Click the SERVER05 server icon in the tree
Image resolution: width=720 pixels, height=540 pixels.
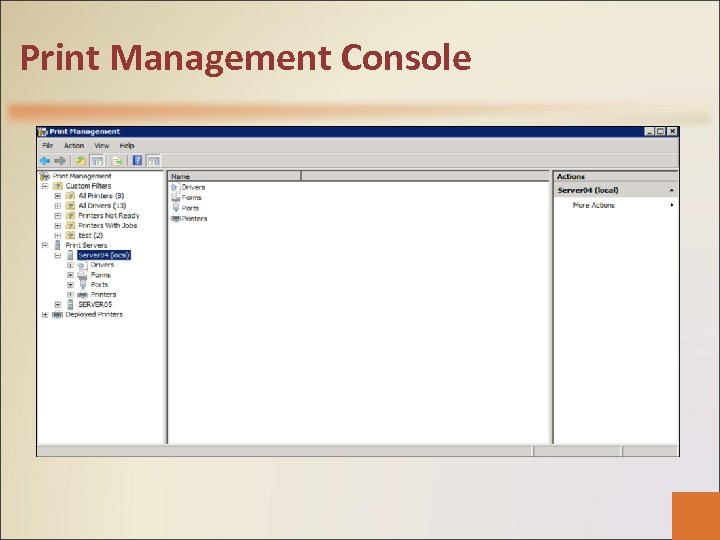(x=70, y=304)
